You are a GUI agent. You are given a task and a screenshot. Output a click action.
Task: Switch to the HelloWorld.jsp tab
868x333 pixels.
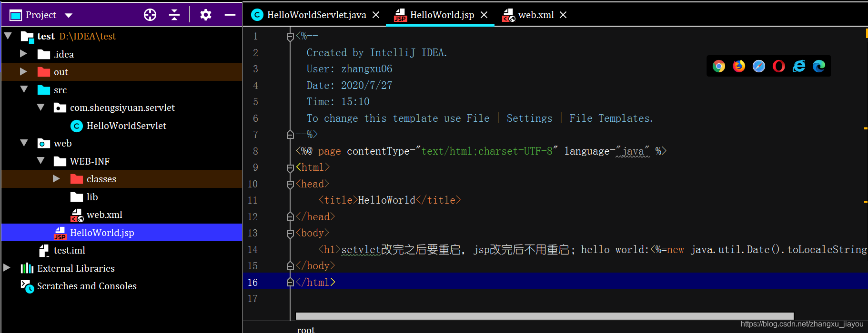[x=442, y=15]
